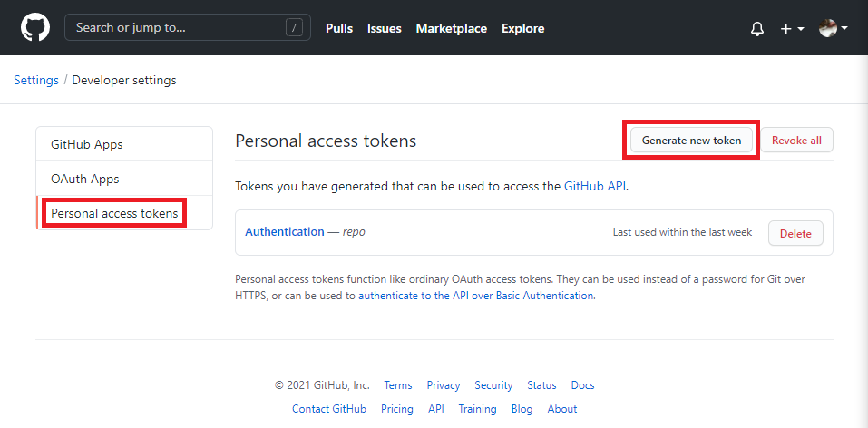The width and height of the screenshot is (868, 428).
Task: Click the Last used within the last week text
Action: pyautogui.click(x=682, y=232)
